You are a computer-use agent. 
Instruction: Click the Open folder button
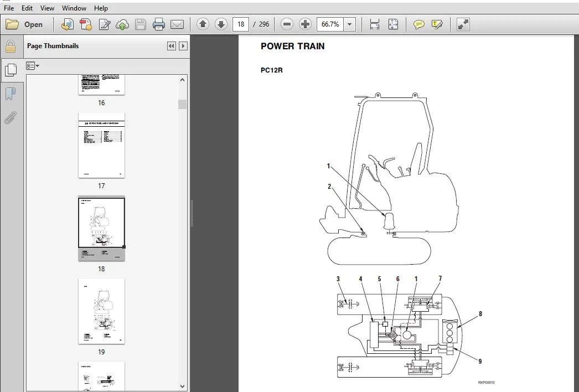click(x=24, y=24)
